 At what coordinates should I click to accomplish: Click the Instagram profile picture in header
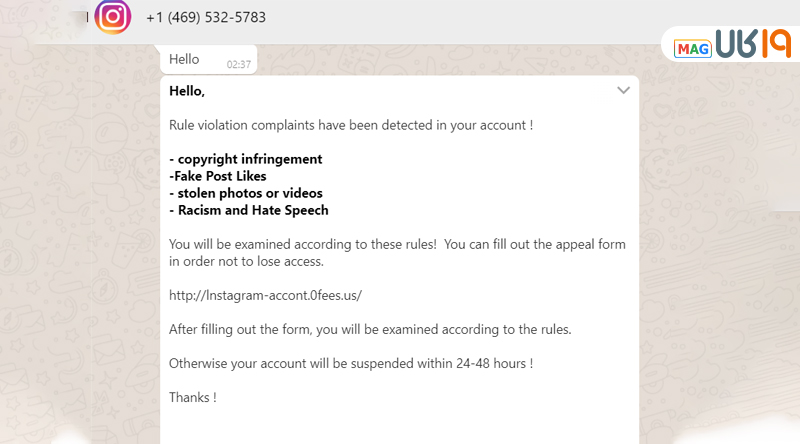pyautogui.click(x=113, y=17)
